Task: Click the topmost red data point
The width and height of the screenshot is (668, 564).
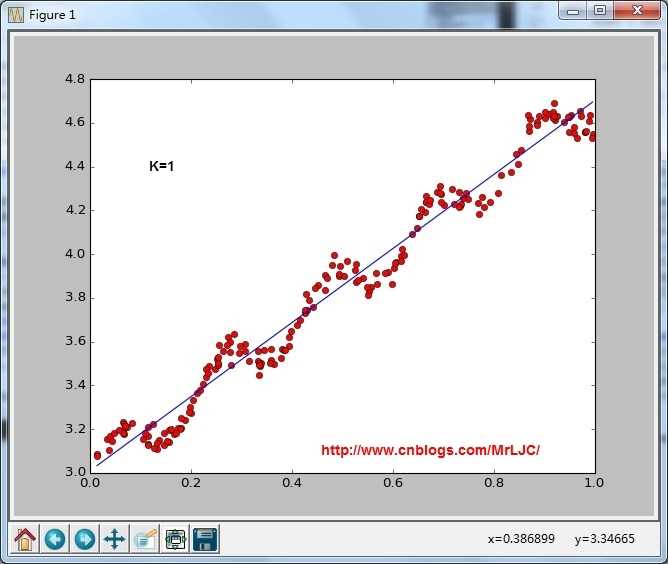Action: (554, 104)
